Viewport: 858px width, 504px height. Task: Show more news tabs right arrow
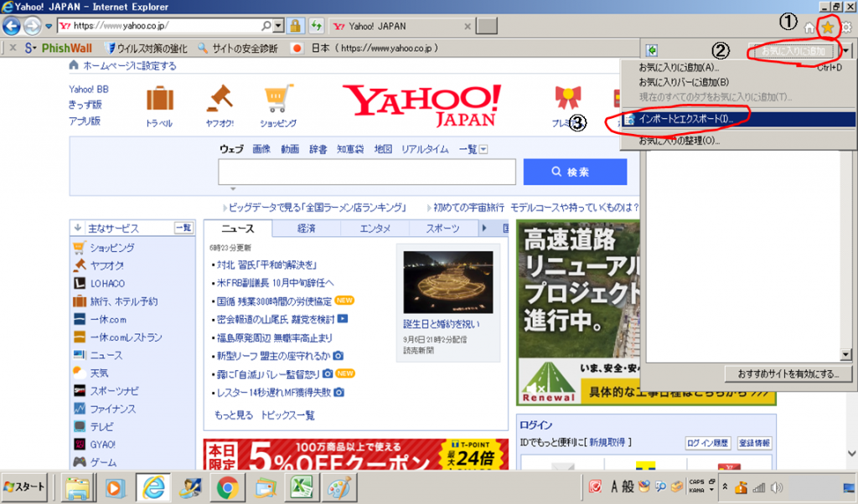tap(484, 228)
